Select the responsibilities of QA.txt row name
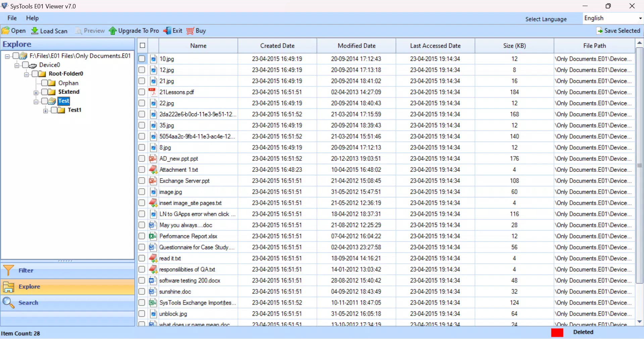The width and height of the screenshot is (644, 339). pos(187,269)
